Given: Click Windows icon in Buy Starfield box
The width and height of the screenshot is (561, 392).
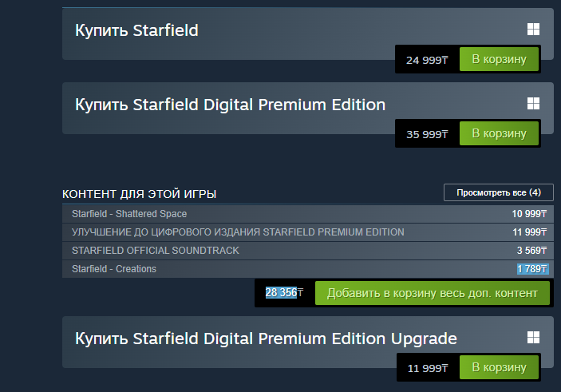Looking at the screenshot, I should [x=533, y=30].
